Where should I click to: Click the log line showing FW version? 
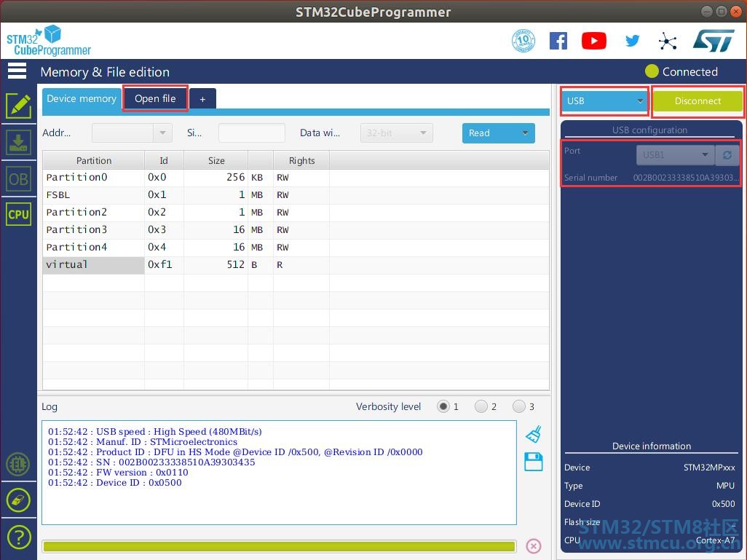[x=118, y=473]
